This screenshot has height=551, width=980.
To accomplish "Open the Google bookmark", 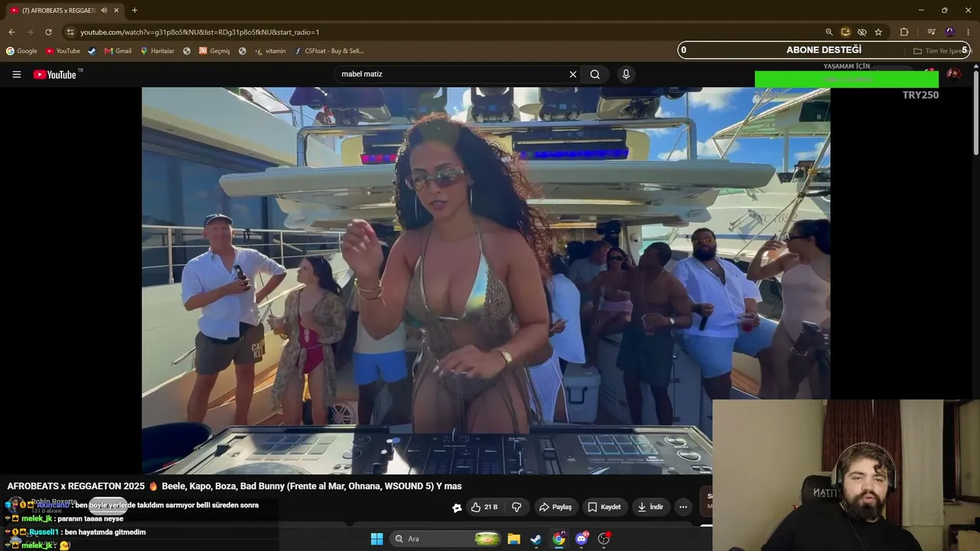I will [x=21, y=51].
